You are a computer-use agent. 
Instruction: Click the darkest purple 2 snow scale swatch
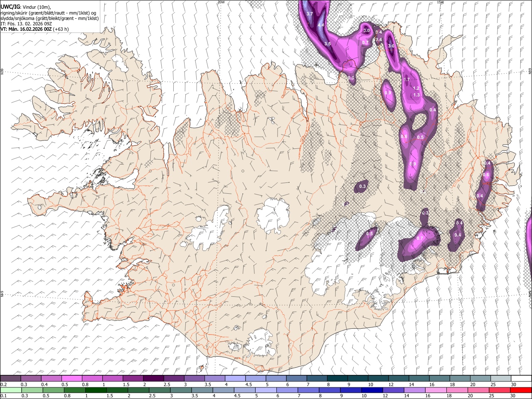point(153,378)
